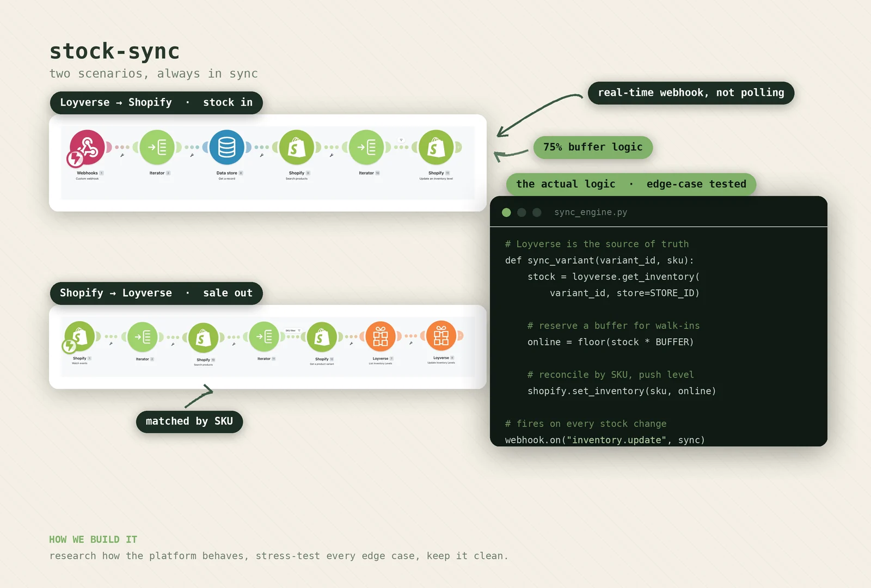
Task: Click the real-time webhook, not polling pill
Action: point(691,93)
